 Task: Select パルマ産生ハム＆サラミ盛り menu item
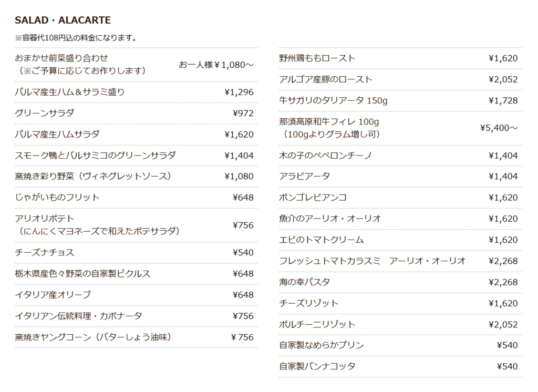[70, 92]
